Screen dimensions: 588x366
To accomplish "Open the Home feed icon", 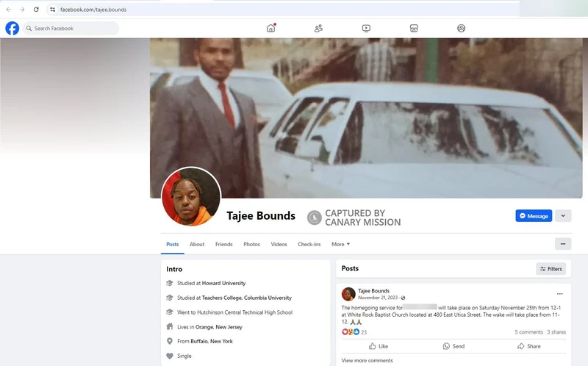I will click(x=270, y=29).
